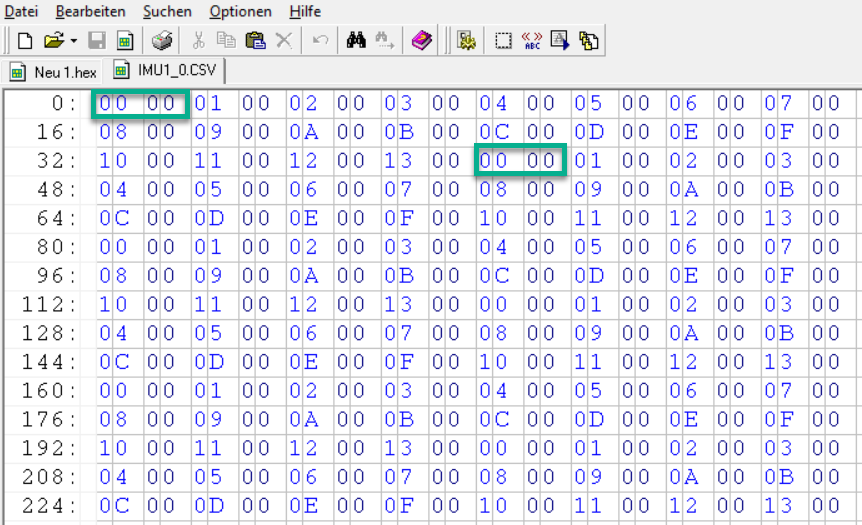Click the New file icon
The image size is (862, 525).
(25, 41)
